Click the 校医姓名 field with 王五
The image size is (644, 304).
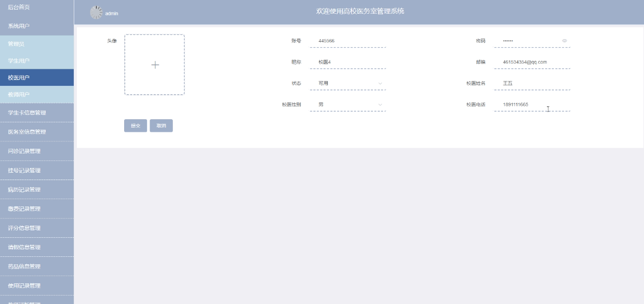[532, 83]
